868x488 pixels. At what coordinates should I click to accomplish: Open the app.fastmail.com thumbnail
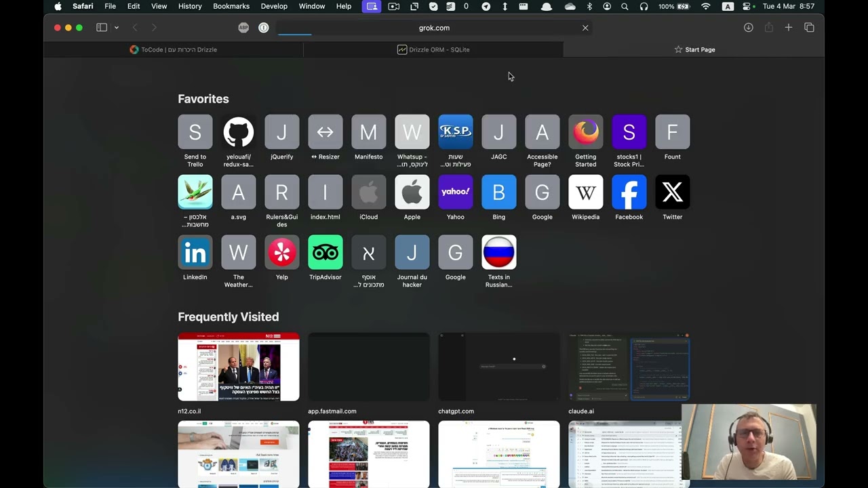368,367
